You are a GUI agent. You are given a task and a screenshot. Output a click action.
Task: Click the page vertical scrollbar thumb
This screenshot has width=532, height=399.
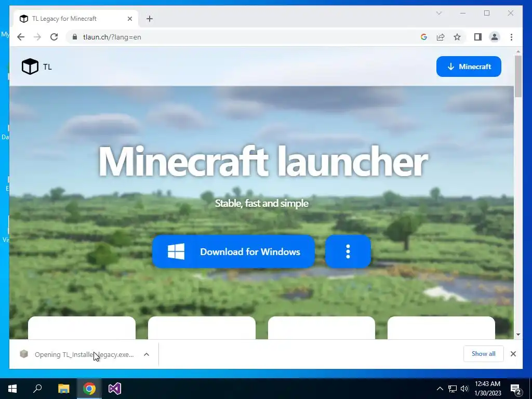coord(518,76)
